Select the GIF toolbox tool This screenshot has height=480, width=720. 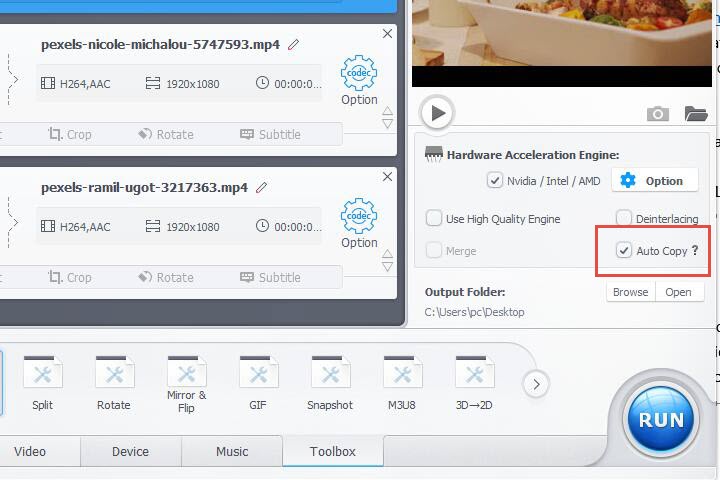[258, 384]
